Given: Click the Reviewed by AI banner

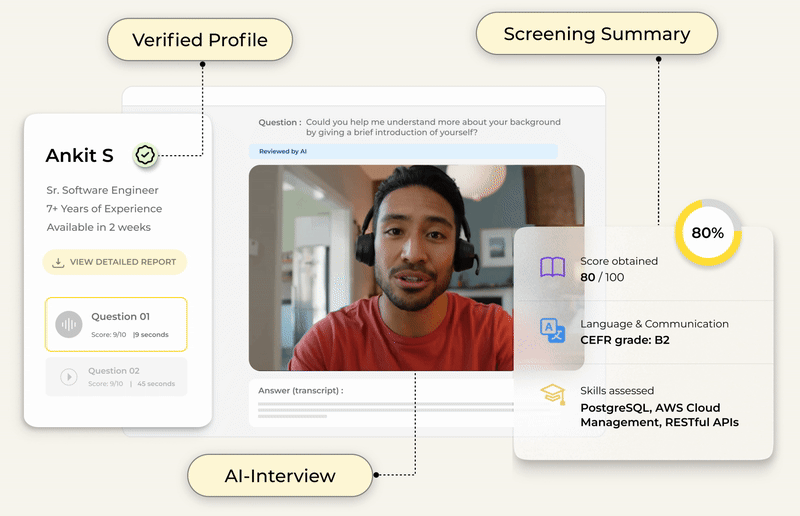Looking at the screenshot, I should click(x=403, y=151).
